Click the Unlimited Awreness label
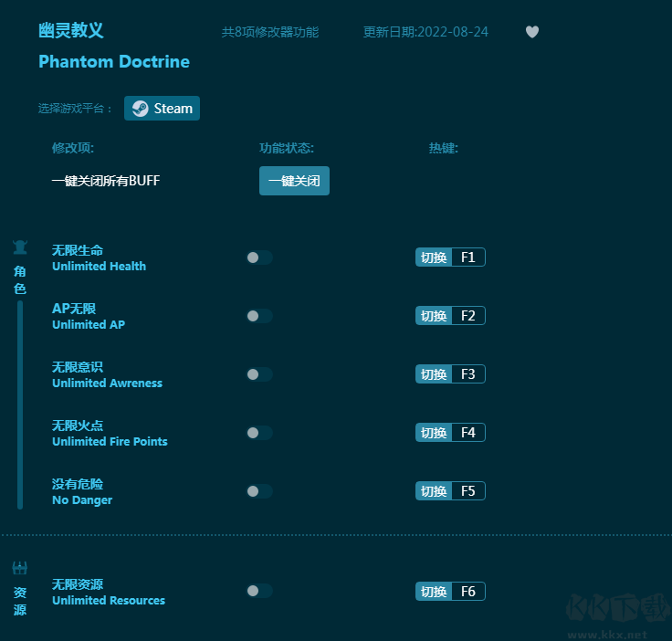The image size is (672, 641). tap(107, 384)
